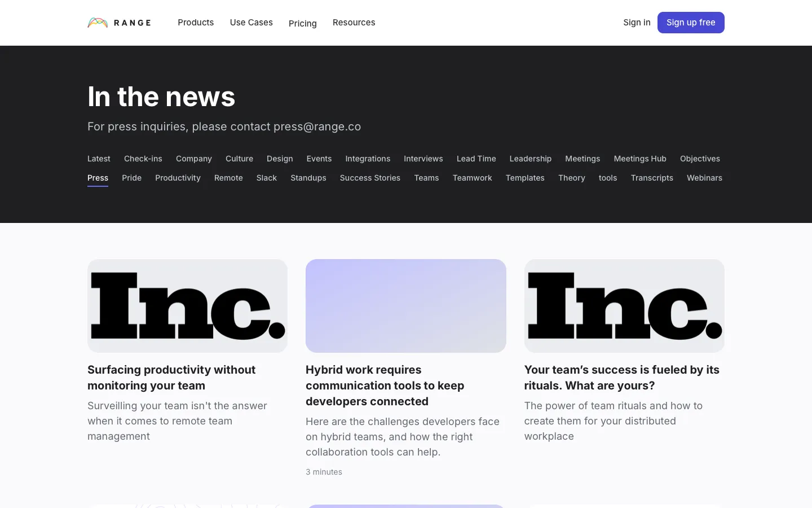Select the Meetings Hub category tab
812x508 pixels.
(x=640, y=159)
